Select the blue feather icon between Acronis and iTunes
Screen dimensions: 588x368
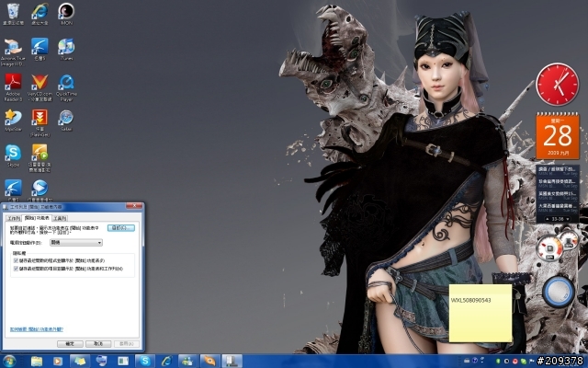click(40, 49)
